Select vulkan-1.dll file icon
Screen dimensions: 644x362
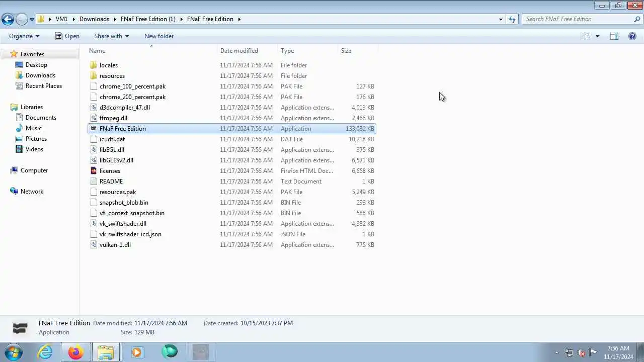point(94,245)
